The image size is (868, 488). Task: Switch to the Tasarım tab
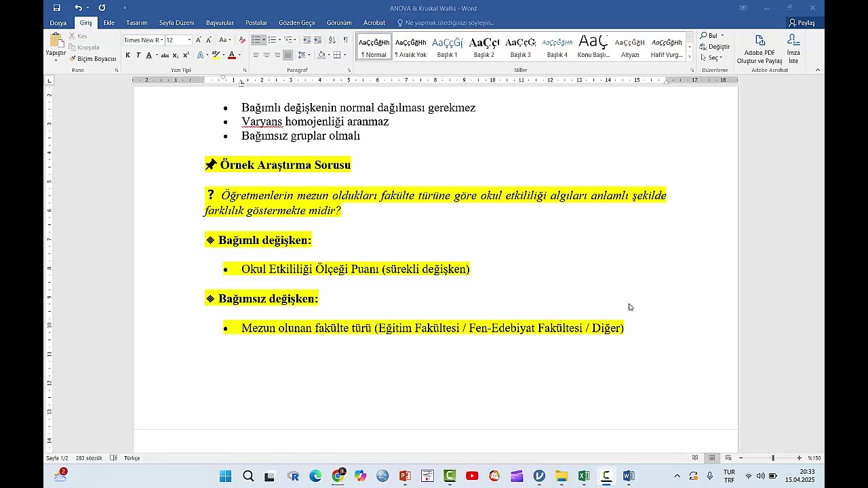136,23
